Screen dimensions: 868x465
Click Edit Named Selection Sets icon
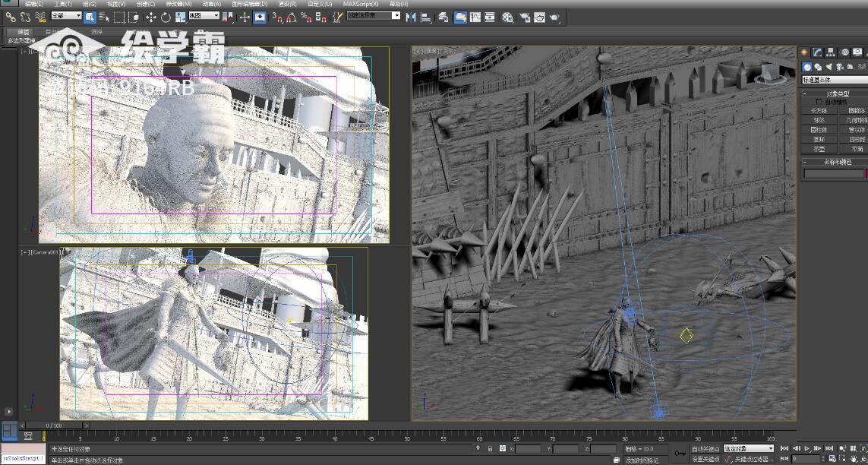338,17
